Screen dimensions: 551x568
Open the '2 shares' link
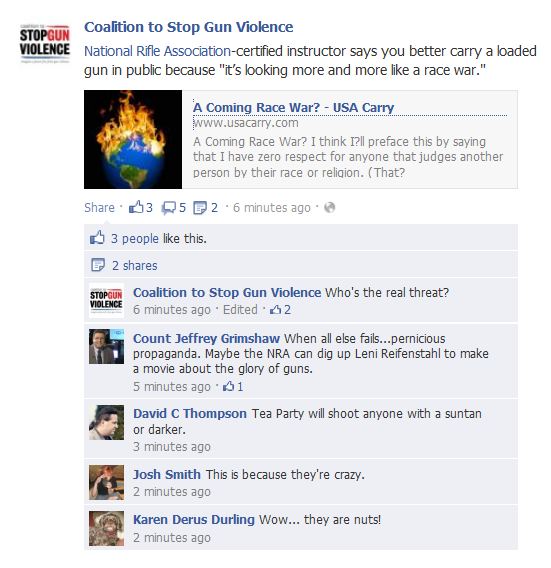tap(135, 266)
